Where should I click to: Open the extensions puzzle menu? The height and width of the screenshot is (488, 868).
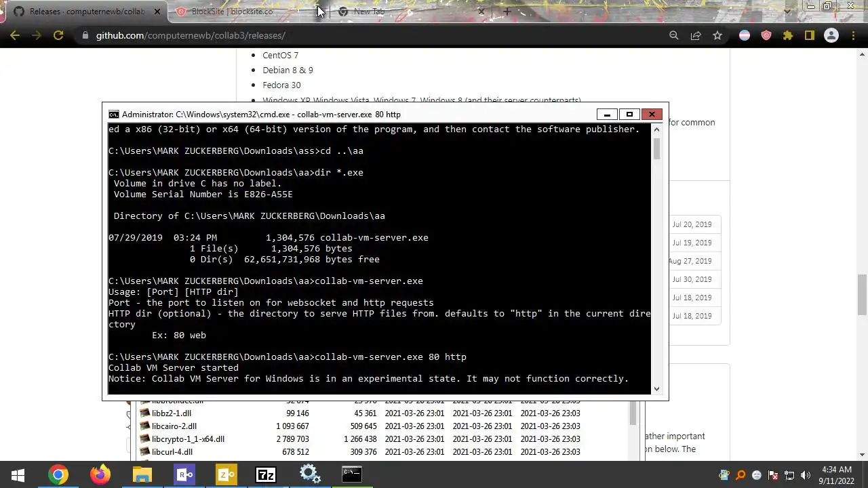tap(788, 35)
